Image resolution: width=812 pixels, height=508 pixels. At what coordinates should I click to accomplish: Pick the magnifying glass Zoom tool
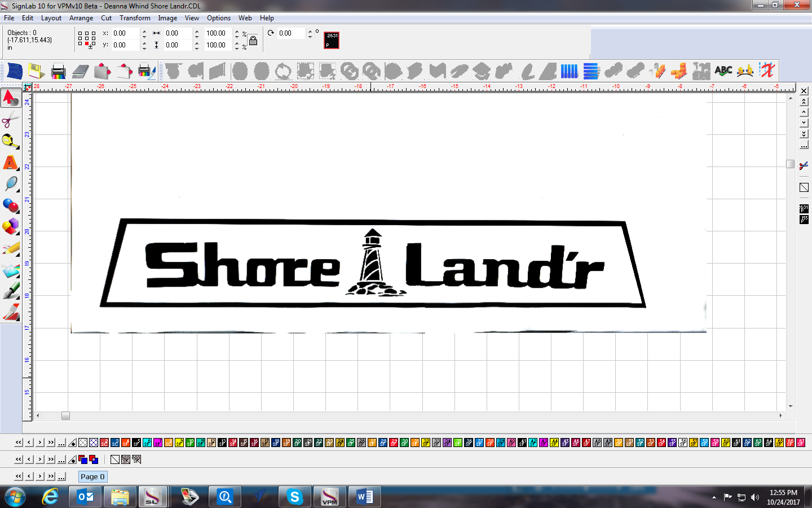(x=10, y=184)
